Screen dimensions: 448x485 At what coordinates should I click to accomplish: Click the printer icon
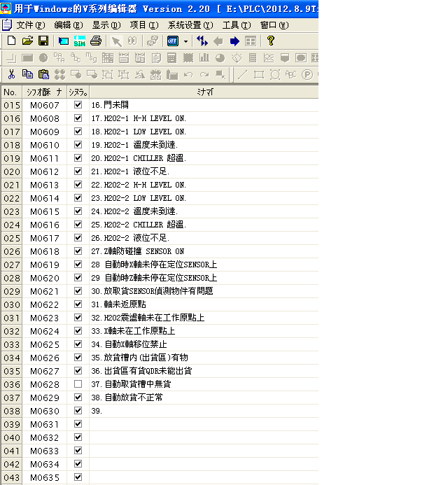(x=97, y=41)
